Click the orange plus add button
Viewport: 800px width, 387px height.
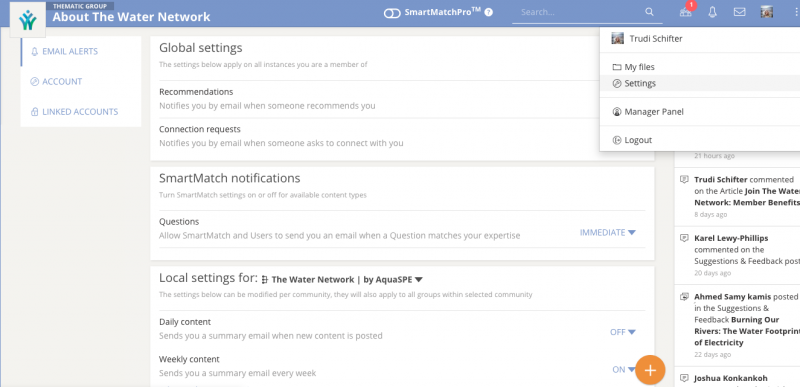coord(650,370)
